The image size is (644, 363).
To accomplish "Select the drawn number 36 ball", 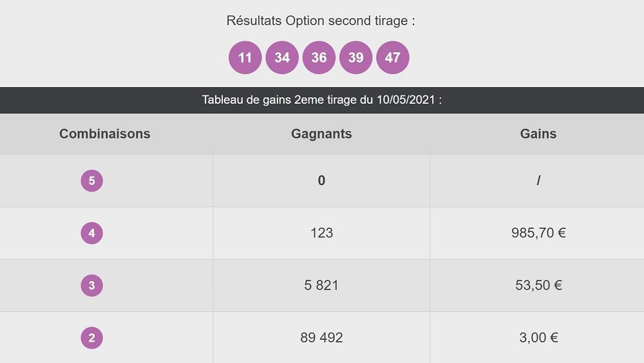I will 319,58.
